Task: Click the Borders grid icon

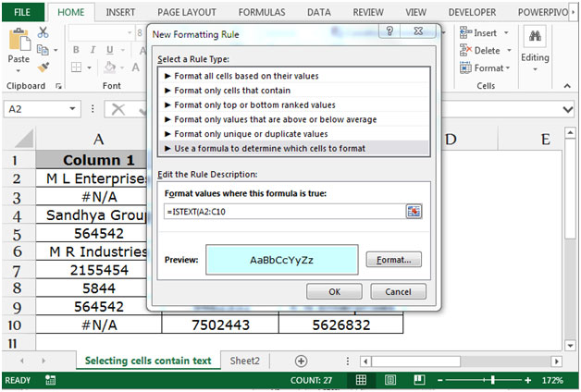Action: (x=77, y=67)
